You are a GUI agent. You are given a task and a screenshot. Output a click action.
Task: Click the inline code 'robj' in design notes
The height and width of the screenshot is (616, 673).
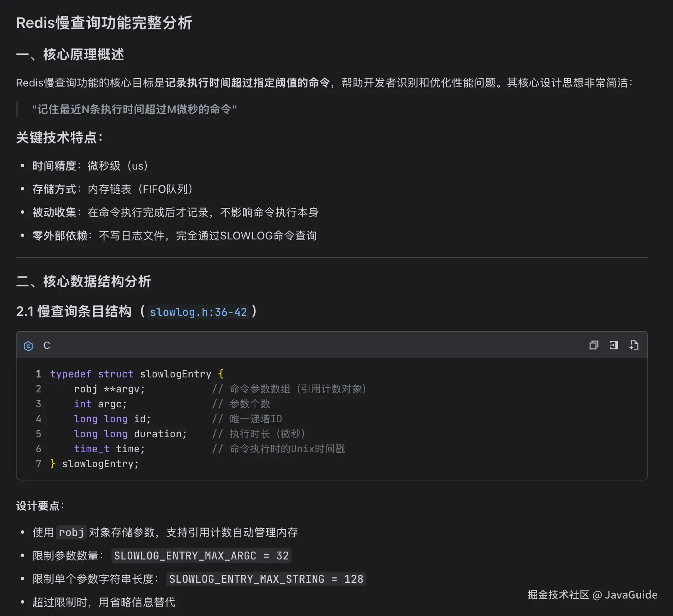[x=72, y=532]
